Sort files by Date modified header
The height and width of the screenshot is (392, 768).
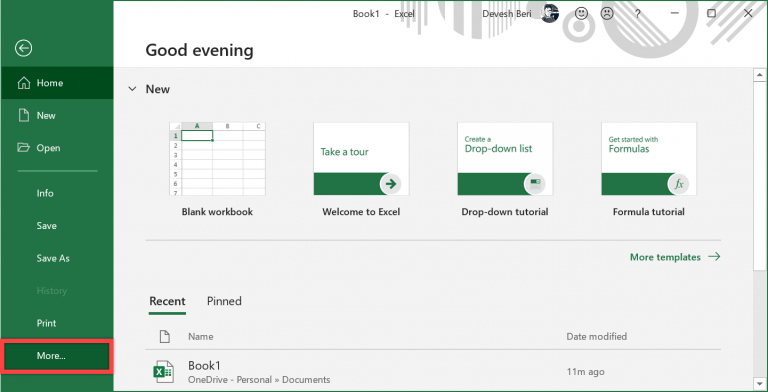pos(597,337)
